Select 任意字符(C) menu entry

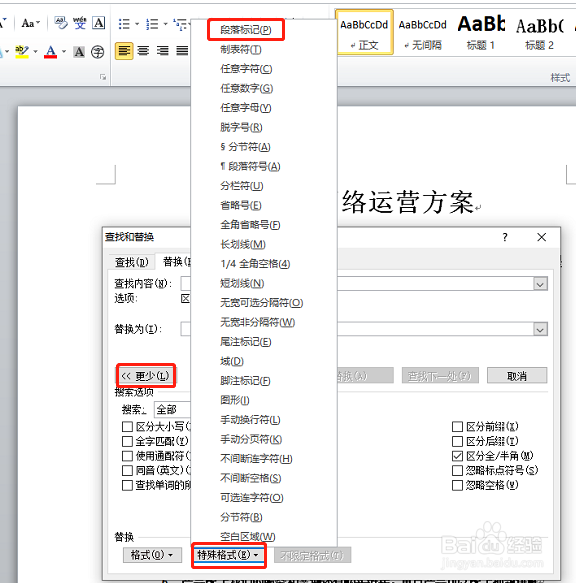pos(246,69)
